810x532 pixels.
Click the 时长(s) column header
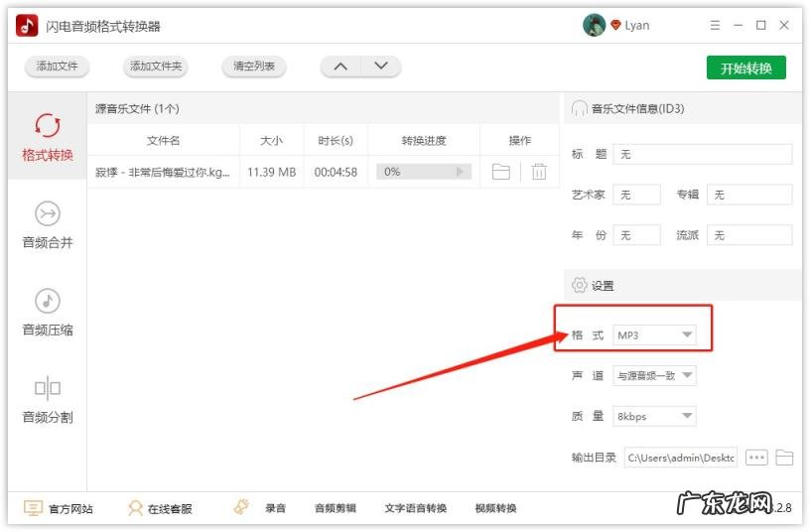coord(336,141)
